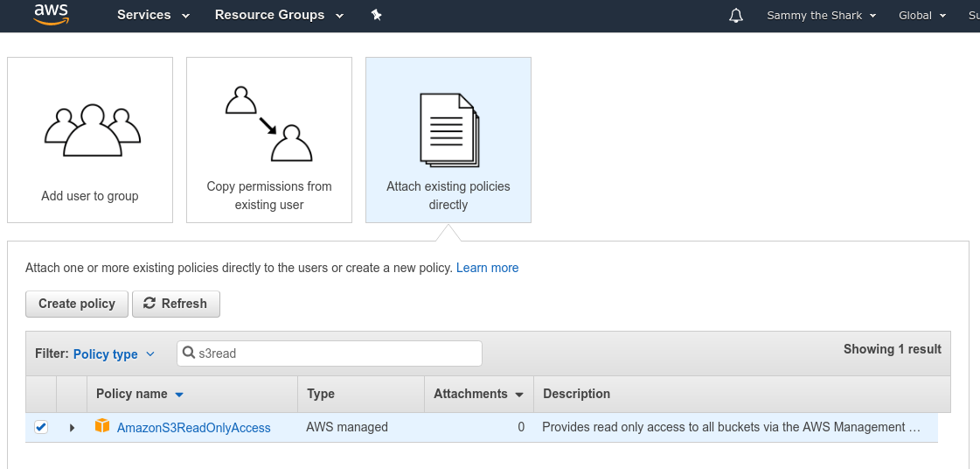Expand the AmazonS3ReadOnlyAccess policy row
Image resolution: width=980 pixels, height=469 pixels.
click(x=72, y=428)
